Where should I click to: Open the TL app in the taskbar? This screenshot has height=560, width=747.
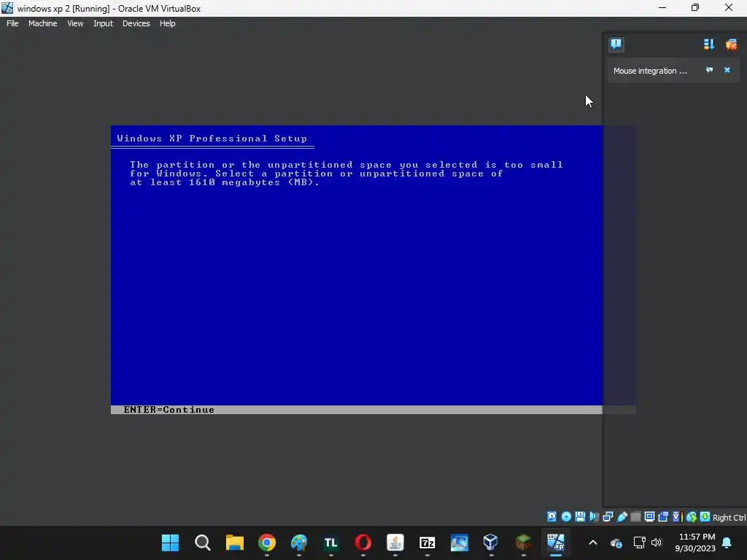tap(330, 542)
